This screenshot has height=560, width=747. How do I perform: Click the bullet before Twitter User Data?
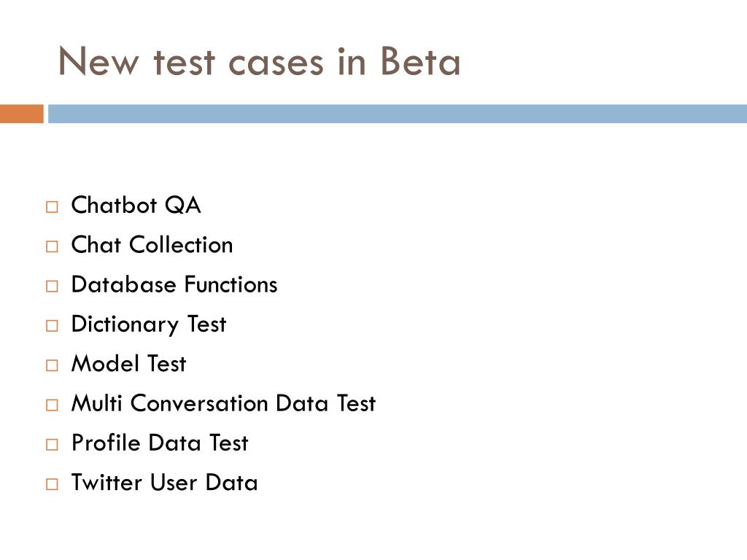(x=52, y=484)
